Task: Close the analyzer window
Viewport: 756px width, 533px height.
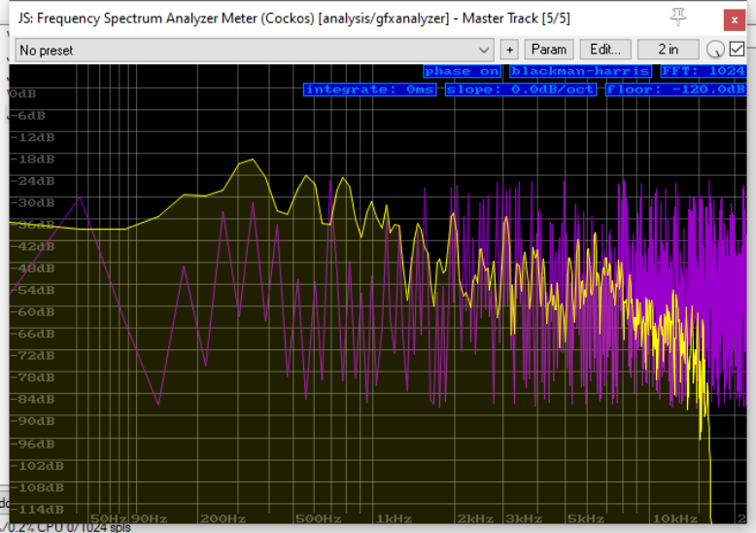Action: pyautogui.click(x=735, y=20)
